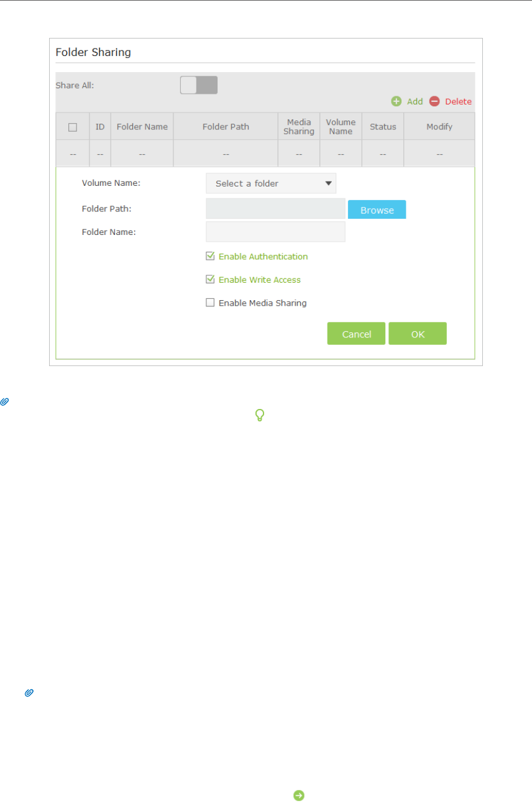The width and height of the screenshot is (532, 803).
Task: Check Enable Media Sharing
Action: [x=210, y=303]
